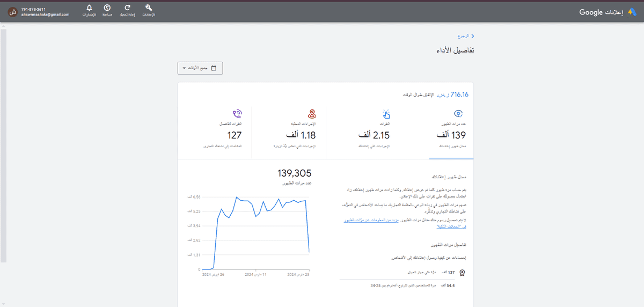This screenshot has height=307, width=644.
Task: Click the dropdown arrow on the date selector
Action: pyautogui.click(x=185, y=69)
